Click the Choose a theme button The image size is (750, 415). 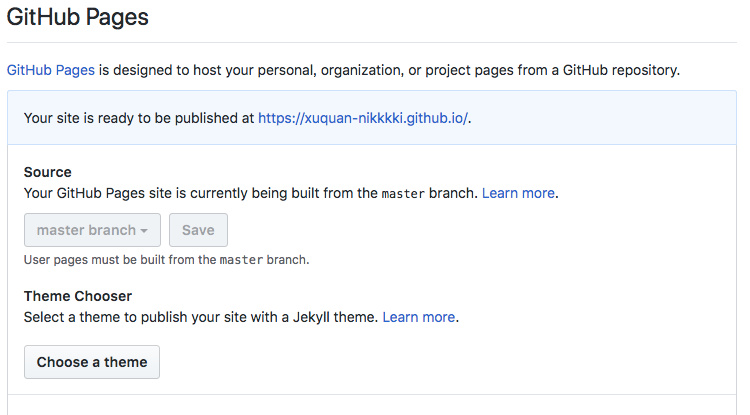(x=92, y=362)
